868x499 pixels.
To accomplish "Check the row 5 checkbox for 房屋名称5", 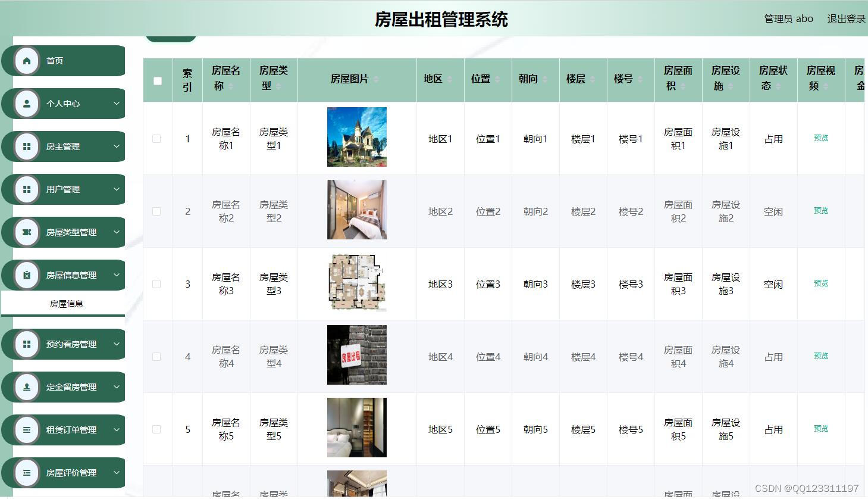I will (x=156, y=429).
